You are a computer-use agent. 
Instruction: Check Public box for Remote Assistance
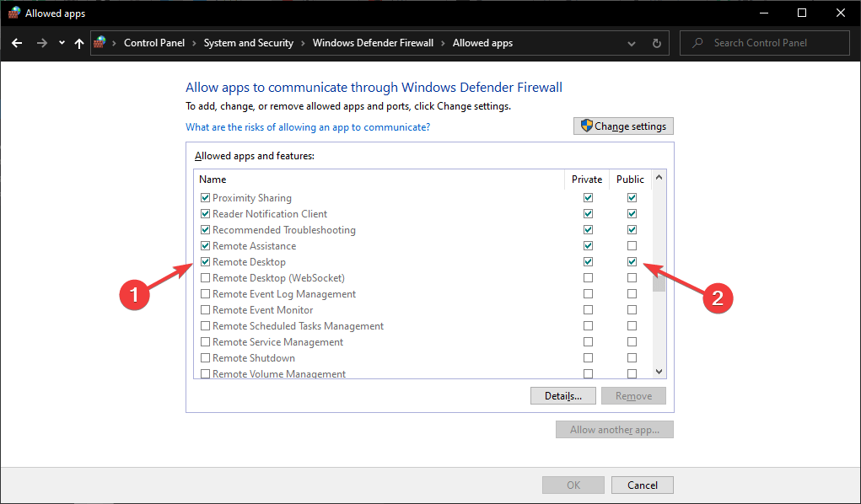coord(632,245)
